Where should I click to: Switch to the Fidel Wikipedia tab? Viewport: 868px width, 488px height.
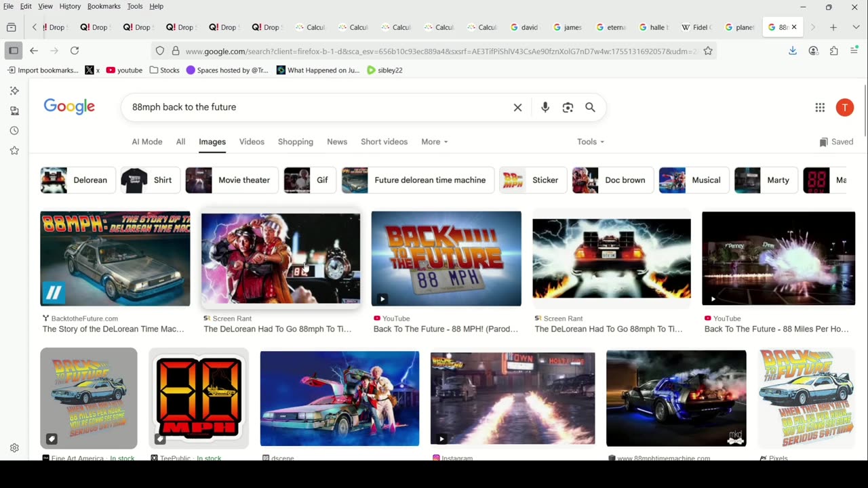(x=696, y=27)
